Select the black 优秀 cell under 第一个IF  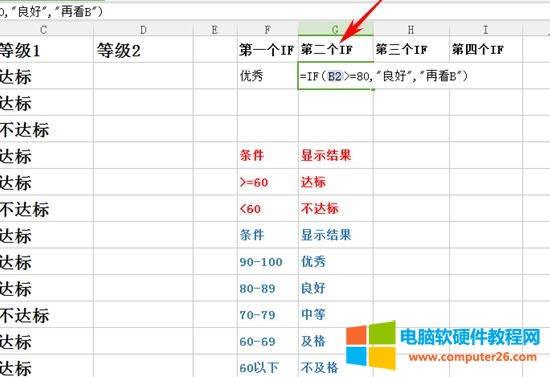pyautogui.click(x=268, y=76)
